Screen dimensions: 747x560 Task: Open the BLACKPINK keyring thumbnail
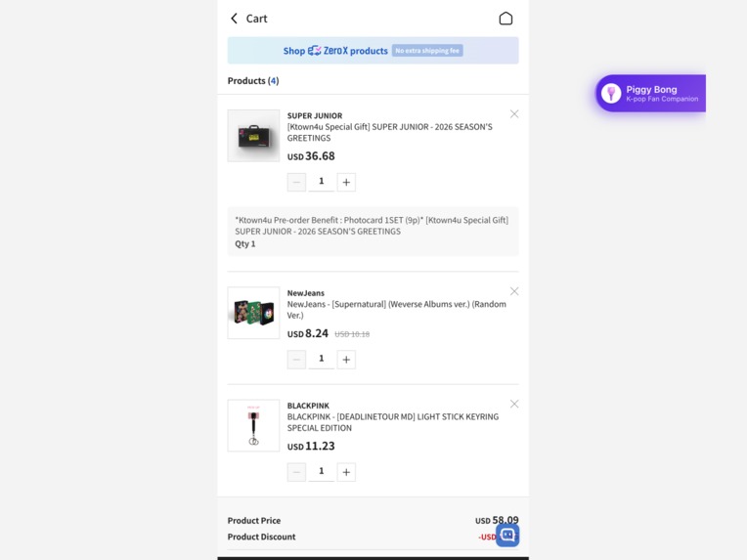[x=253, y=425]
